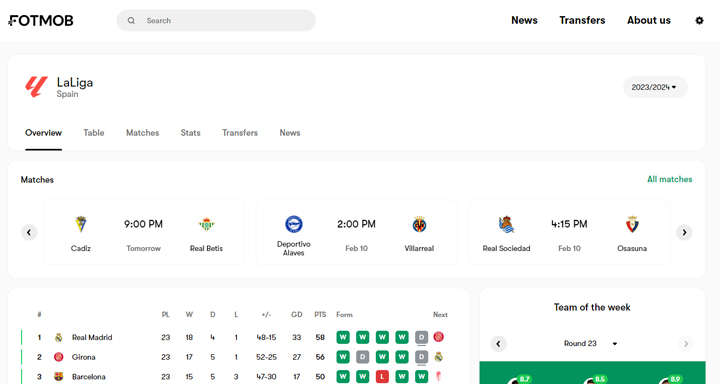Switch to the Table tab
This screenshot has width=720, height=384.
94,133
